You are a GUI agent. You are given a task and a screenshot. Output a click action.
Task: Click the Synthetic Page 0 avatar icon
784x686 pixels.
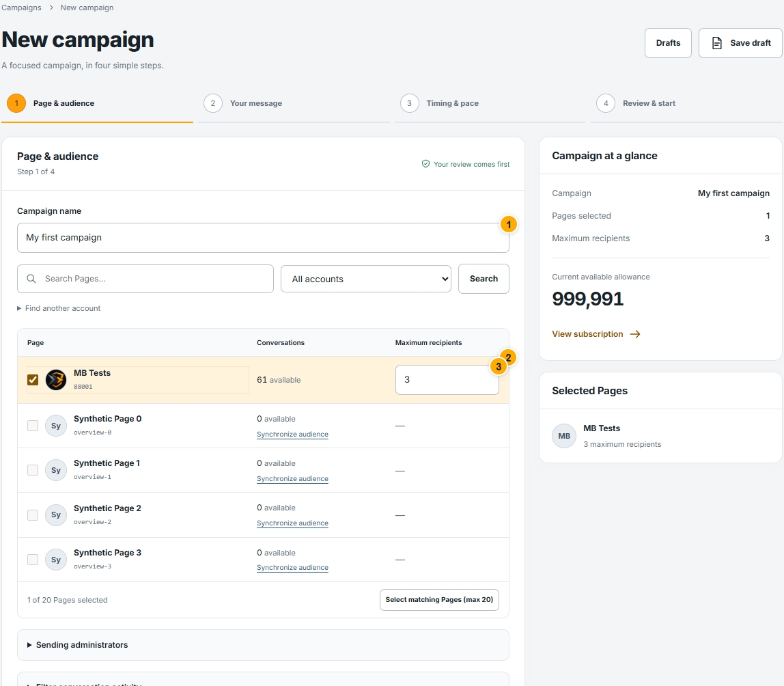coord(56,426)
